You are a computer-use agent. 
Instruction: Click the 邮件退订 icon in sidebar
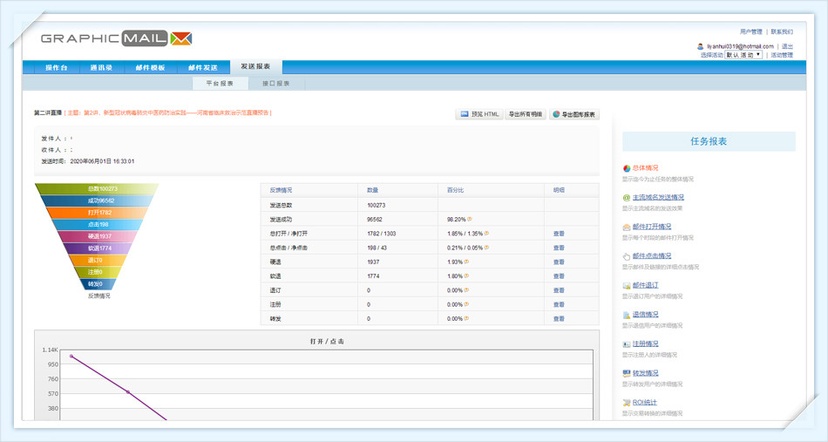pos(626,286)
